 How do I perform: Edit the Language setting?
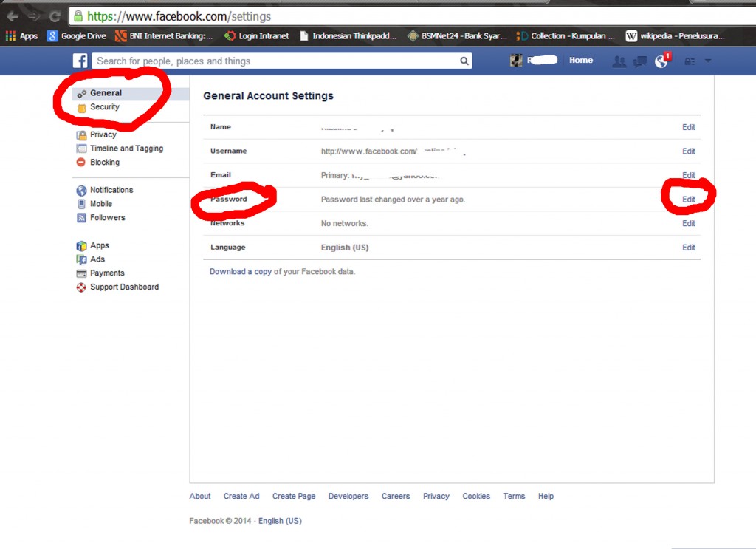coord(689,248)
